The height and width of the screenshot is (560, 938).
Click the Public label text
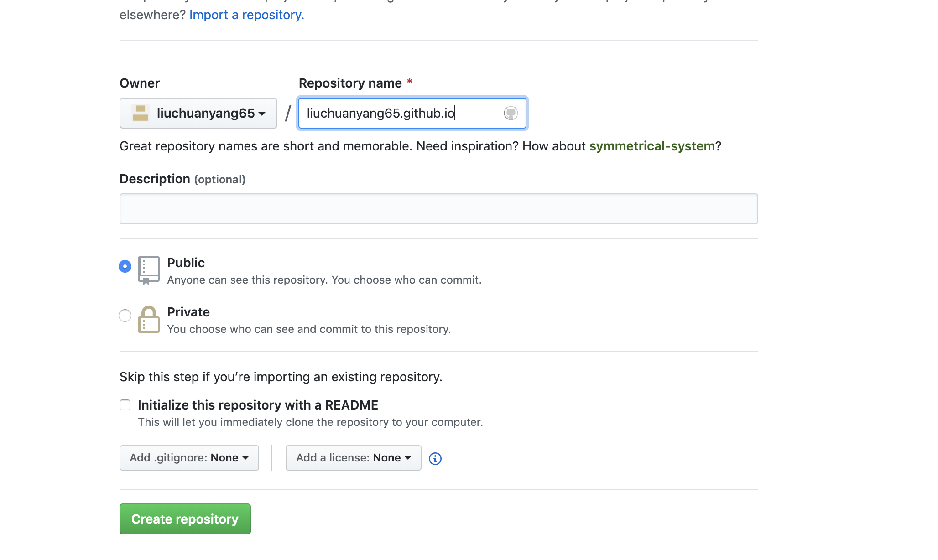tap(186, 263)
